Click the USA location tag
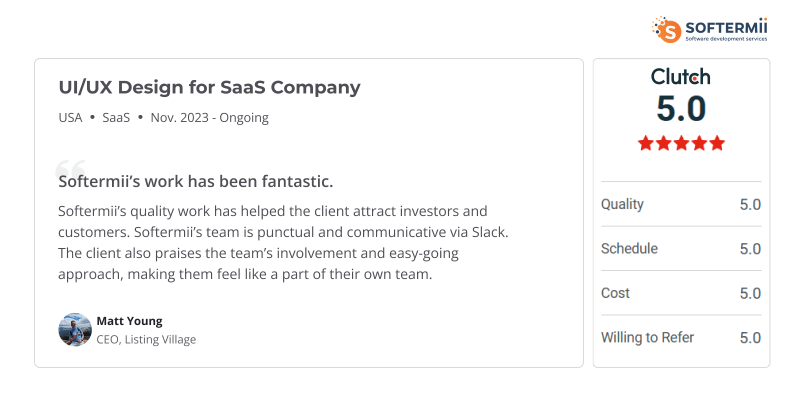This screenshot has width=800, height=400. pos(71,117)
